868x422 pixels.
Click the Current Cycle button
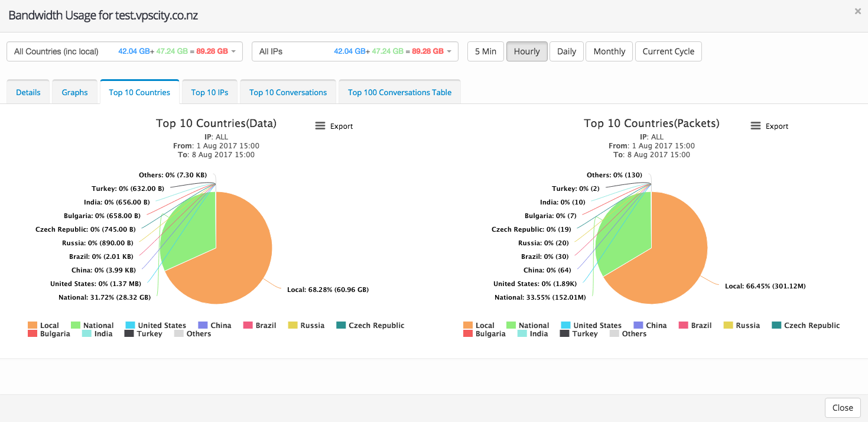click(x=668, y=51)
